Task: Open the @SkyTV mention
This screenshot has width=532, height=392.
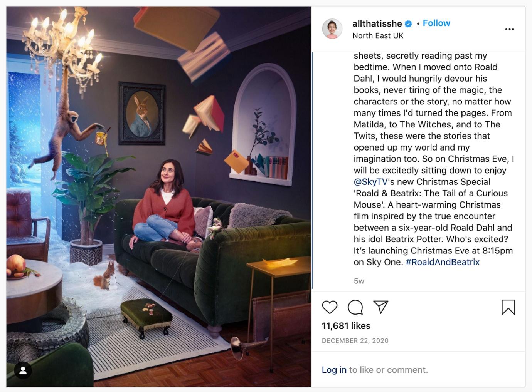Action: tap(371, 182)
